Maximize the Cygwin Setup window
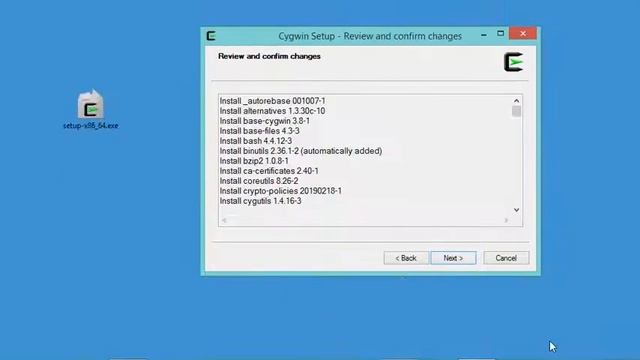This screenshot has height=360, width=640. [500, 33]
